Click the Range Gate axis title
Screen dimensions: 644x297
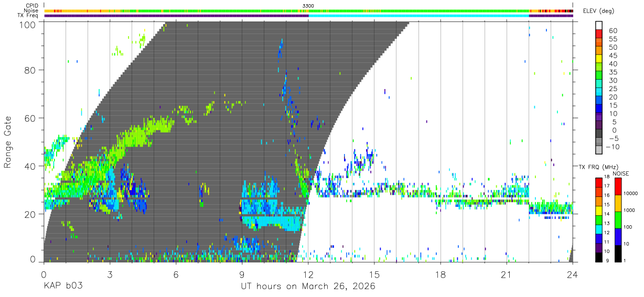click(x=8, y=142)
